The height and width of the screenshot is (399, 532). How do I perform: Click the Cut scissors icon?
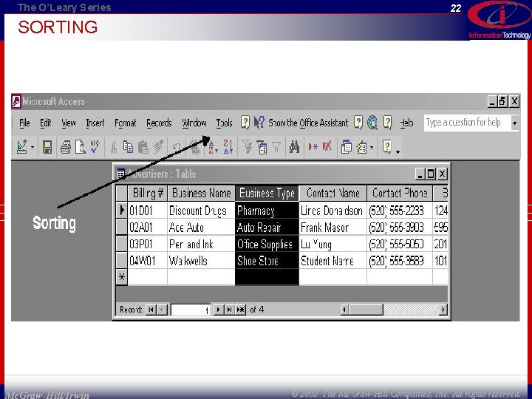[113, 147]
